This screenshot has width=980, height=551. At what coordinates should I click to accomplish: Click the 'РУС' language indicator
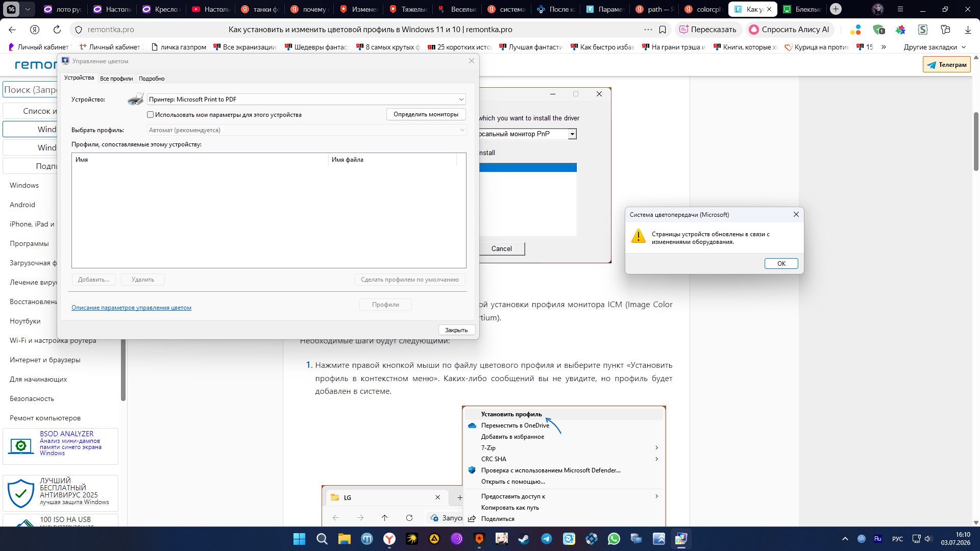[897, 539]
